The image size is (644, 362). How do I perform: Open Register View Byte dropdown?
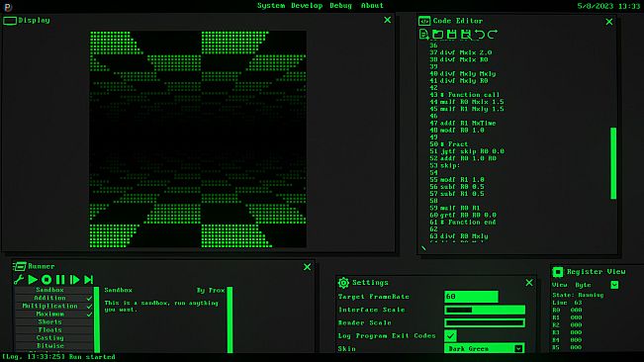[x=614, y=285]
